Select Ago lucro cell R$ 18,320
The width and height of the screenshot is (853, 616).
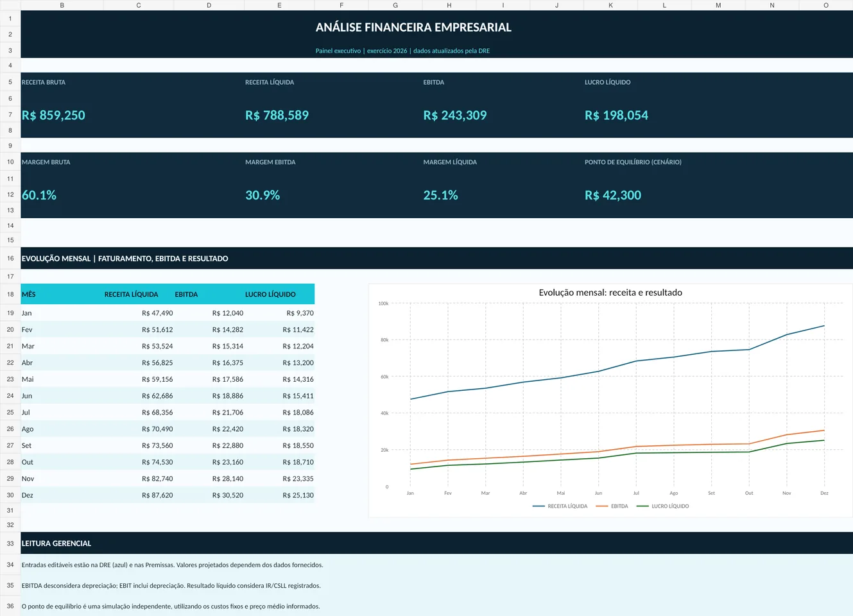coord(279,429)
